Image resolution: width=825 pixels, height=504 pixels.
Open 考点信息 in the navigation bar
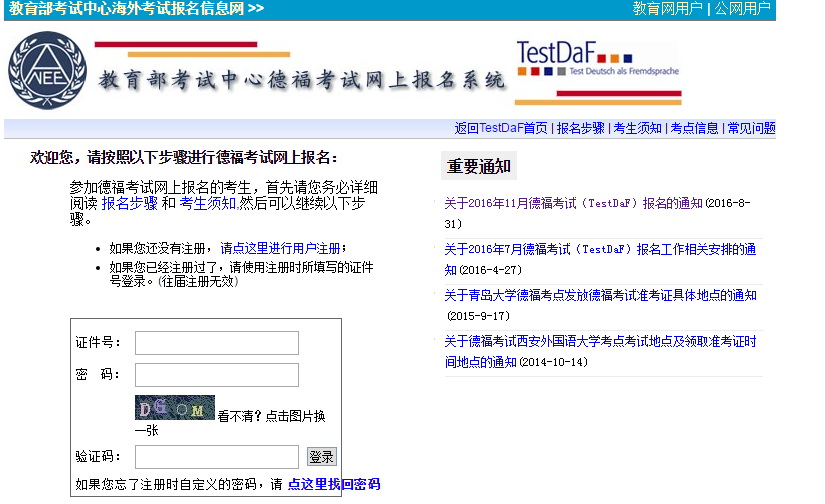(x=694, y=128)
